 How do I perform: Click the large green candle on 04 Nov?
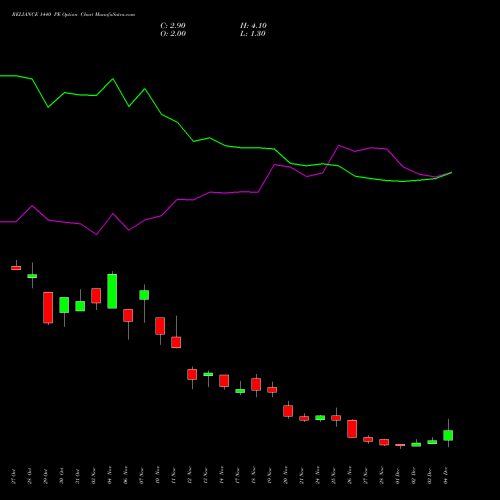click(x=112, y=291)
